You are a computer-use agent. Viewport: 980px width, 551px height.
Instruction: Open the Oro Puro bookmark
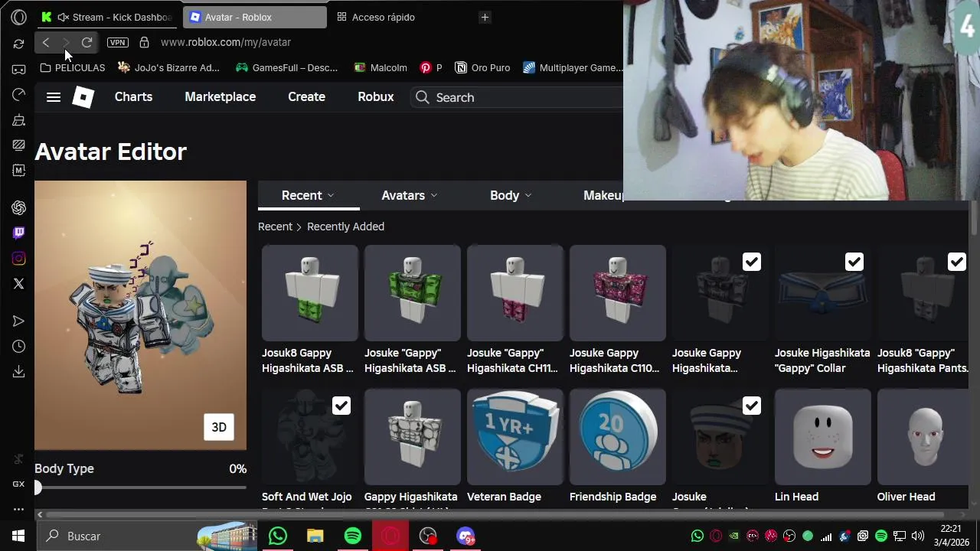[483, 67]
